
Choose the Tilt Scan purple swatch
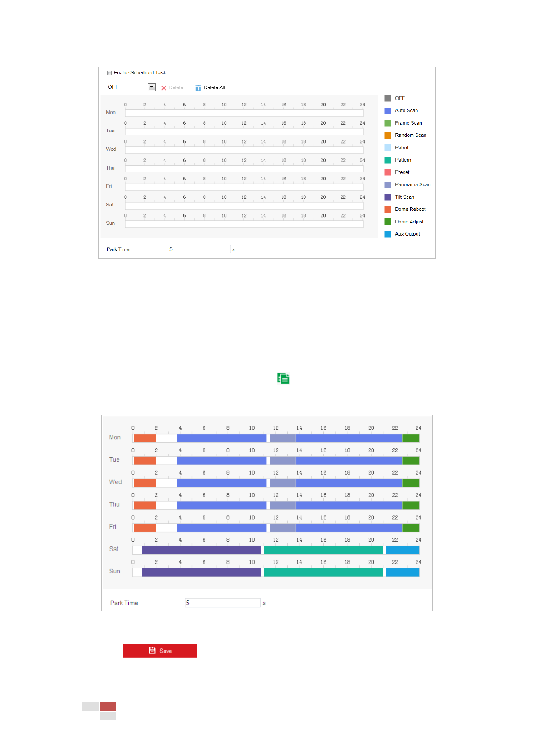click(388, 197)
